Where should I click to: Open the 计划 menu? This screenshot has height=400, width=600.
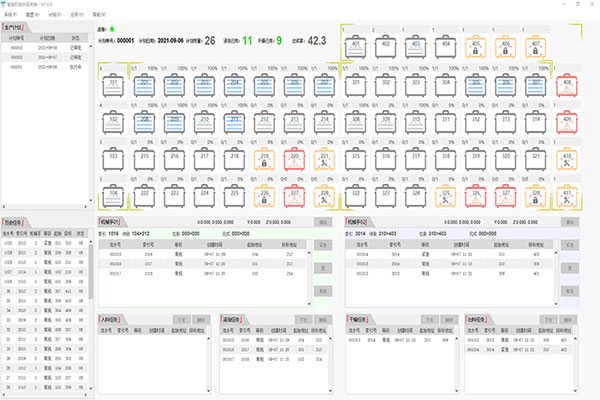(x=55, y=15)
